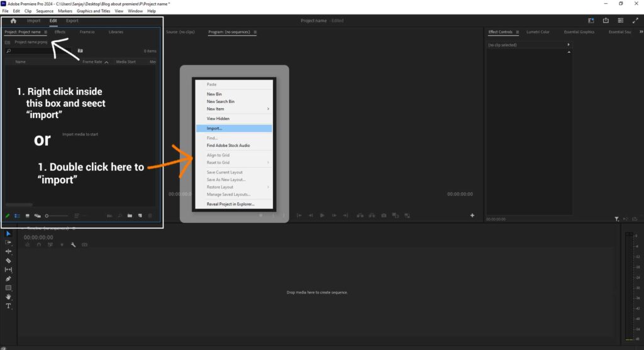Step back one frame in Program monitor
Image resolution: width=644 pixels, height=350 pixels.
click(x=311, y=216)
